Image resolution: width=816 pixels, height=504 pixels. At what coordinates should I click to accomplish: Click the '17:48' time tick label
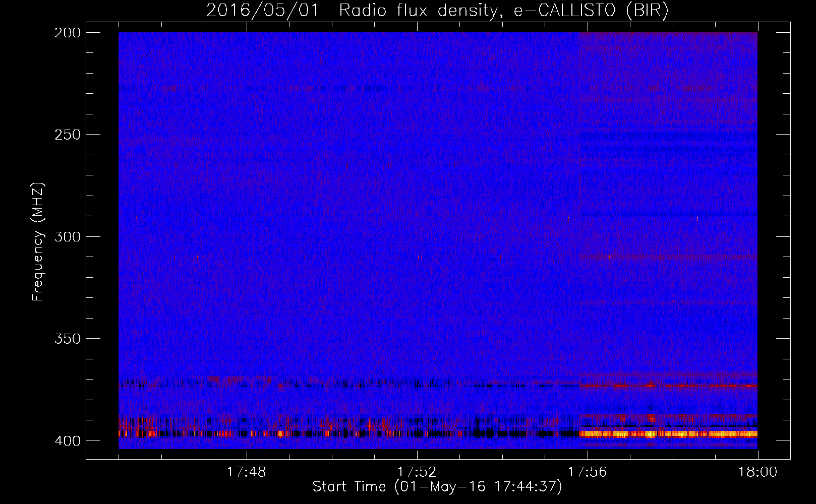(x=246, y=472)
